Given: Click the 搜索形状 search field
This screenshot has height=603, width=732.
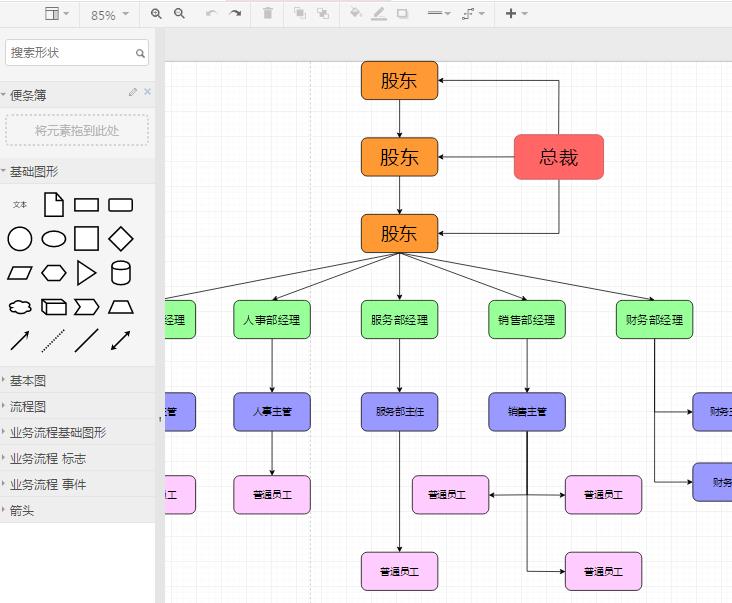Looking at the screenshot, I should (77, 53).
